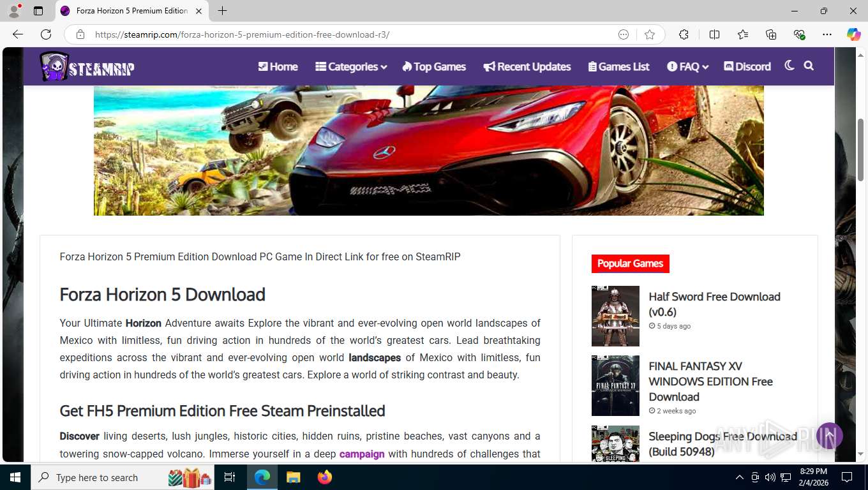868x490 pixels.
Task: Expand the Categories dropdown
Action: point(351,66)
